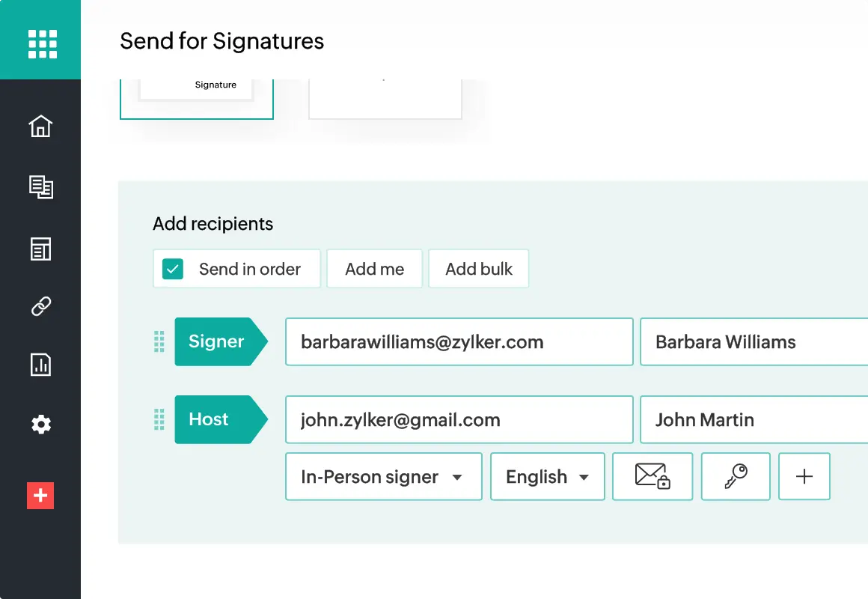Click the Add me button
868x599 pixels.
(x=374, y=269)
